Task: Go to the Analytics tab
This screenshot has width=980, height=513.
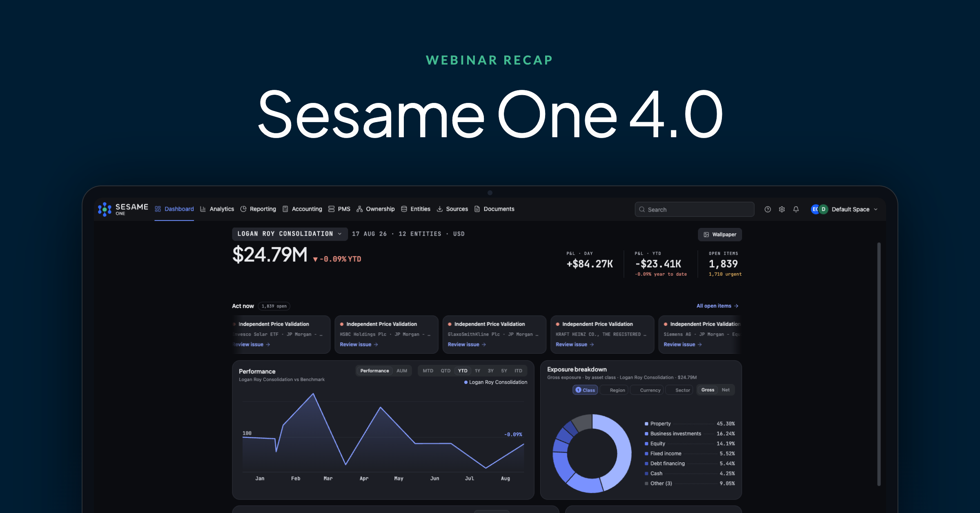Action: pyautogui.click(x=217, y=209)
